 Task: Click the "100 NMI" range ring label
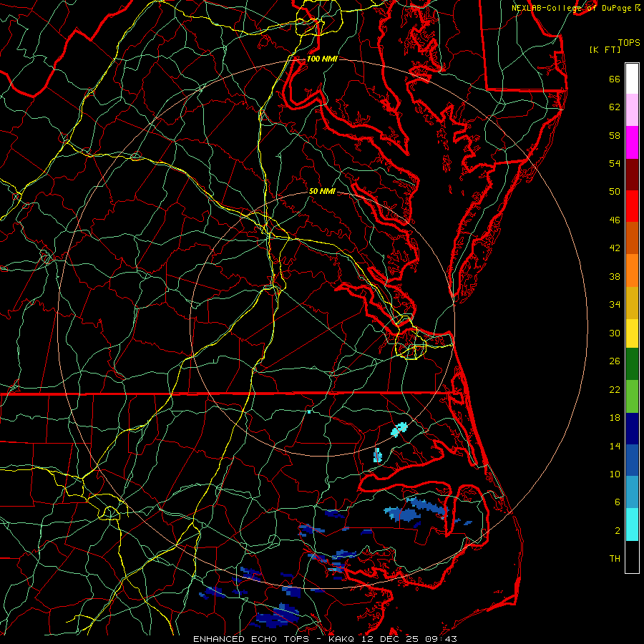(322, 59)
